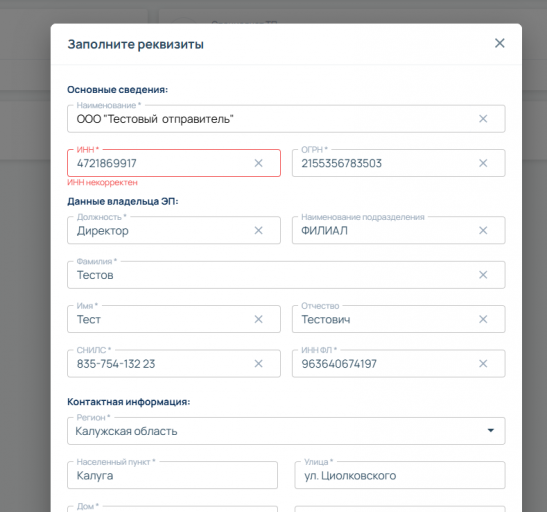Close the Заполните реквизиты dialog
The height and width of the screenshot is (512, 547).
[x=500, y=43]
